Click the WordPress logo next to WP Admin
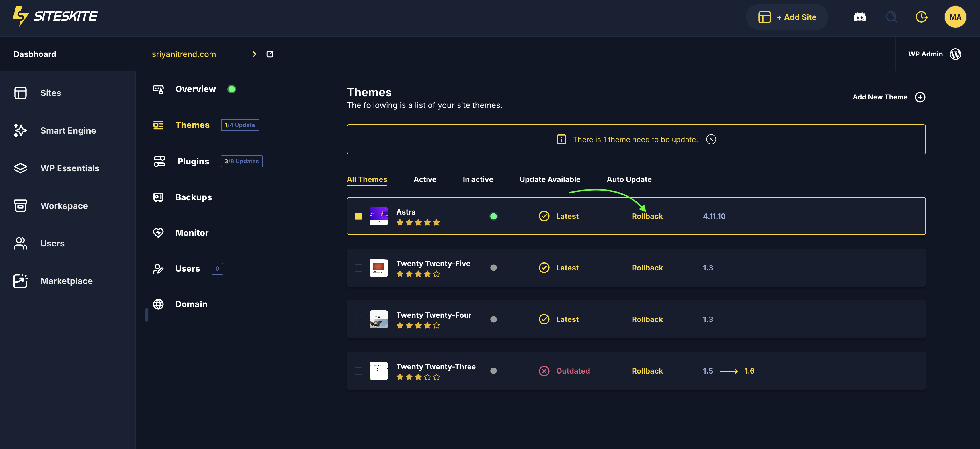 [x=955, y=54]
